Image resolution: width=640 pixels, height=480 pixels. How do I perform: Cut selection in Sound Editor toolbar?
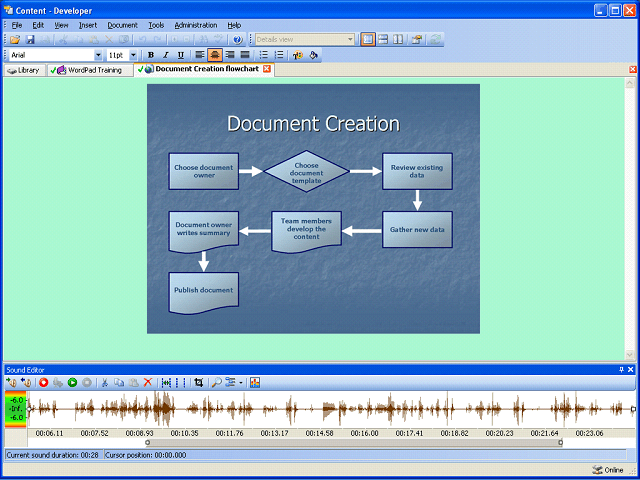(104, 382)
